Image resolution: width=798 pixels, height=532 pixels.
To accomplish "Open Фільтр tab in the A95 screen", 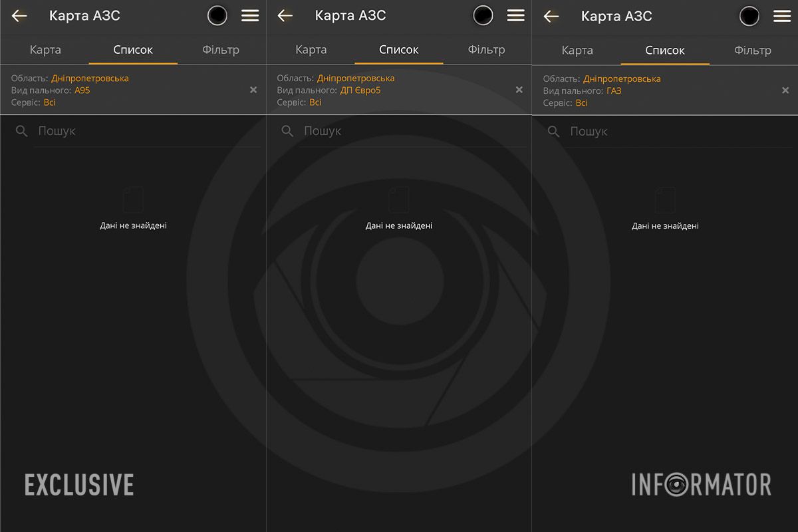I will pyautogui.click(x=221, y=50).
